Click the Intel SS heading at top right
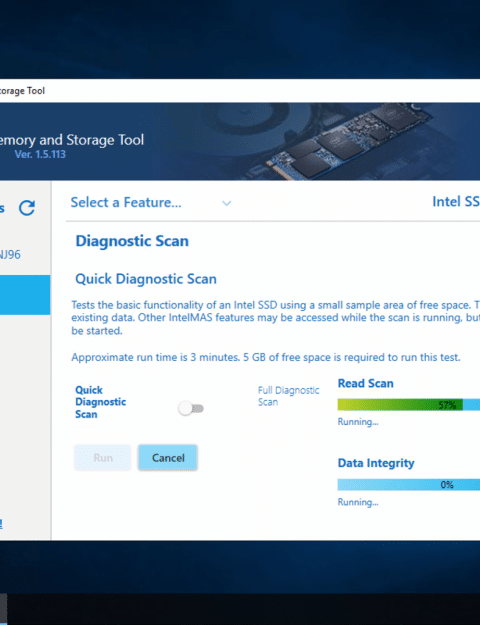The width and height of the screenshot is (480, 625). [456, 201]
